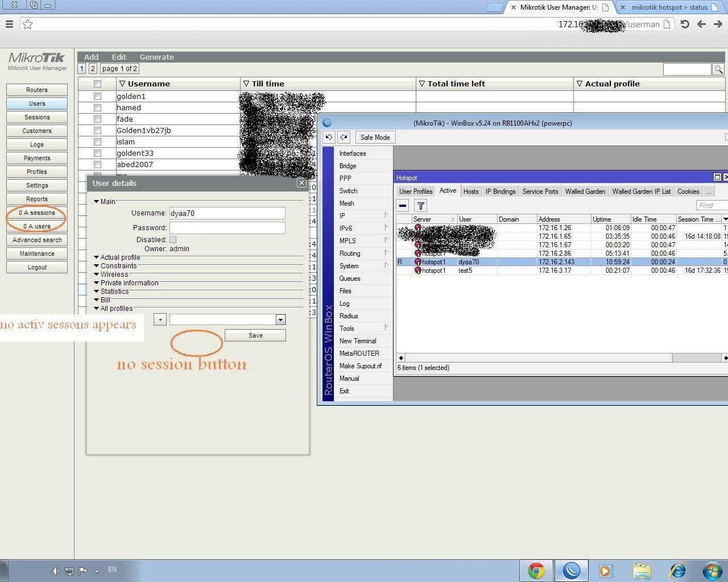Click the WinBox undo icon
728x582 pixels.
329,138
